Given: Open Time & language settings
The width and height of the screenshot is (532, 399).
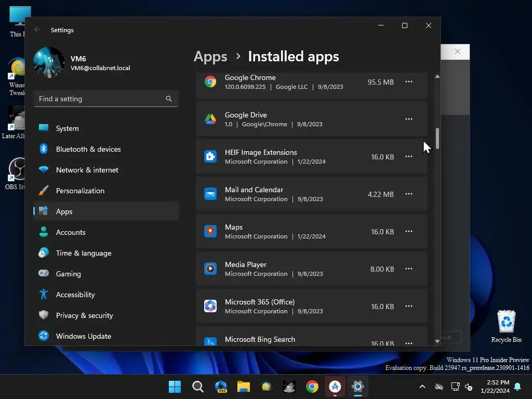Looking at the screenshot, I should tap(105, 253).
